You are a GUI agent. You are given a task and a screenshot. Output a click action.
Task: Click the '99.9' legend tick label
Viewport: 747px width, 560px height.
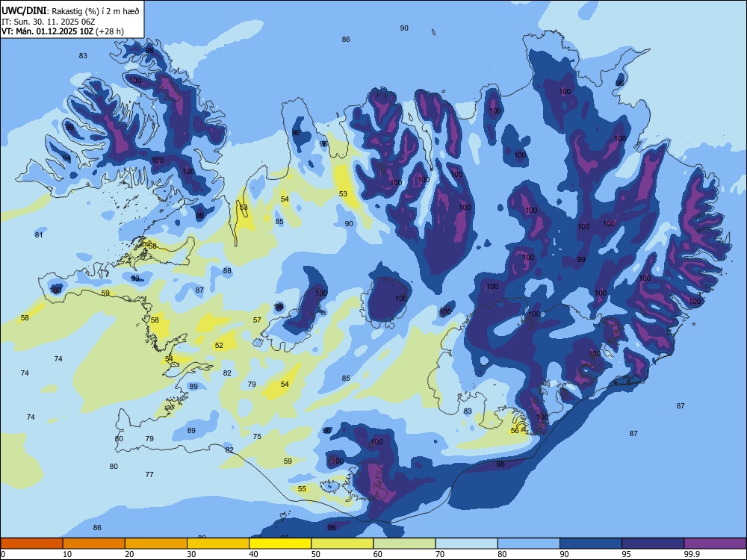tap(692, 554)
